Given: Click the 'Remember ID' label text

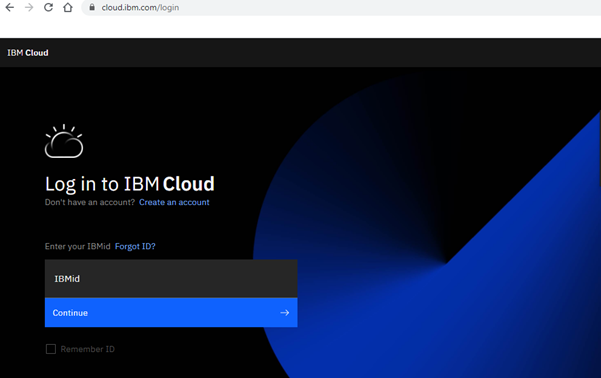Looking at the screenshot, I should (x=87, y=349).
